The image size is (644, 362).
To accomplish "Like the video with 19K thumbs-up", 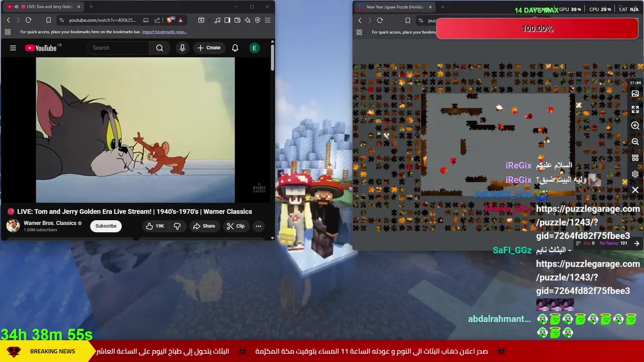I will [155, 226].
